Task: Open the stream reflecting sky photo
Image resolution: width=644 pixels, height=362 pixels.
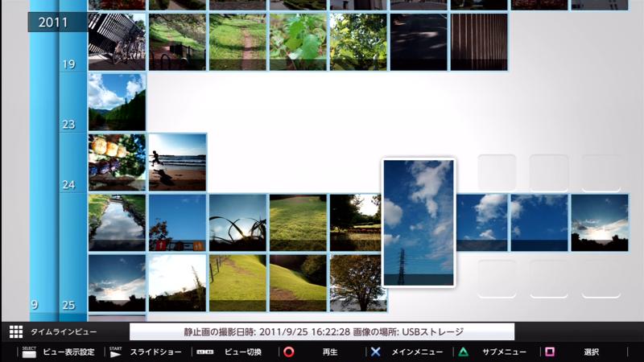Action: coord(117,223)
